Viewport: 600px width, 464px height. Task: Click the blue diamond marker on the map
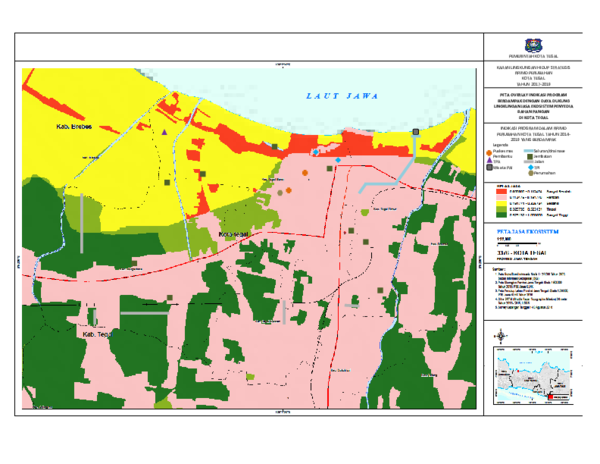pos(338,160)
